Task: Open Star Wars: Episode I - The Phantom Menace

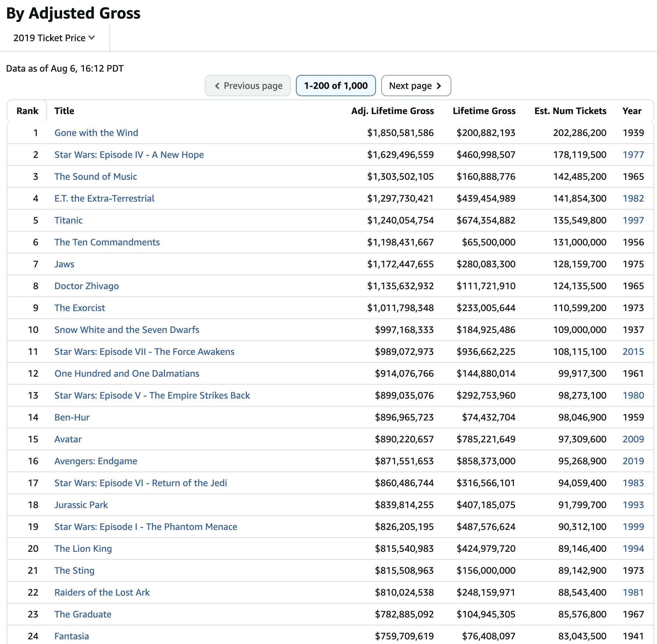Action: click(146, 527)
